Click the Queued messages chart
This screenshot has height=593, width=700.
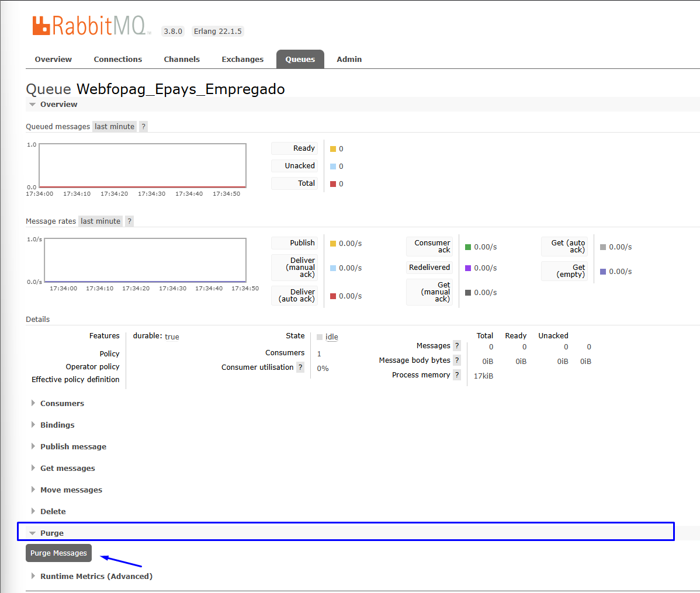click(143, 166)
